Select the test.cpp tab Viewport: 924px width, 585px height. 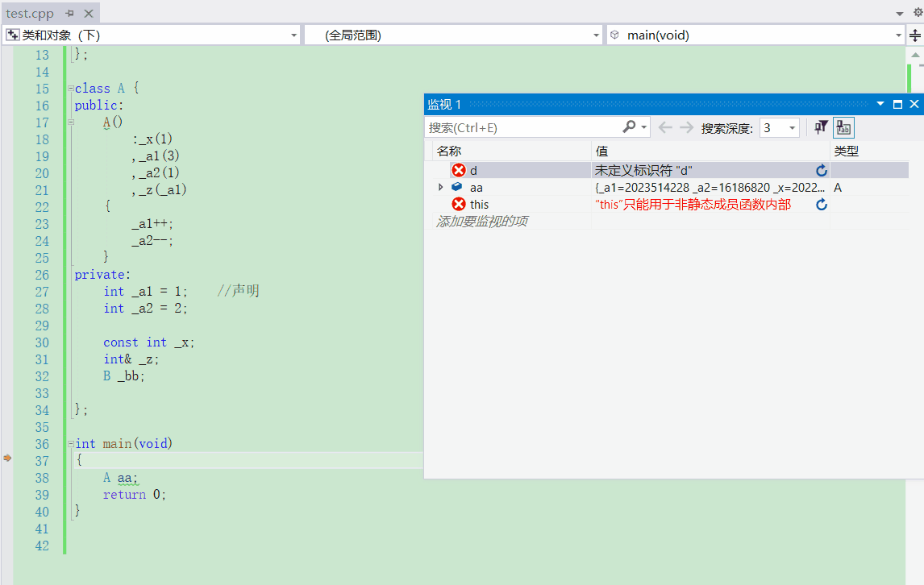[31, 13]
